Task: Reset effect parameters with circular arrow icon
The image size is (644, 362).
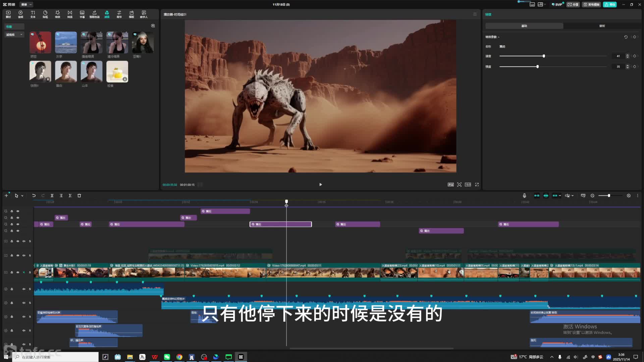Action: coord(626,37)
